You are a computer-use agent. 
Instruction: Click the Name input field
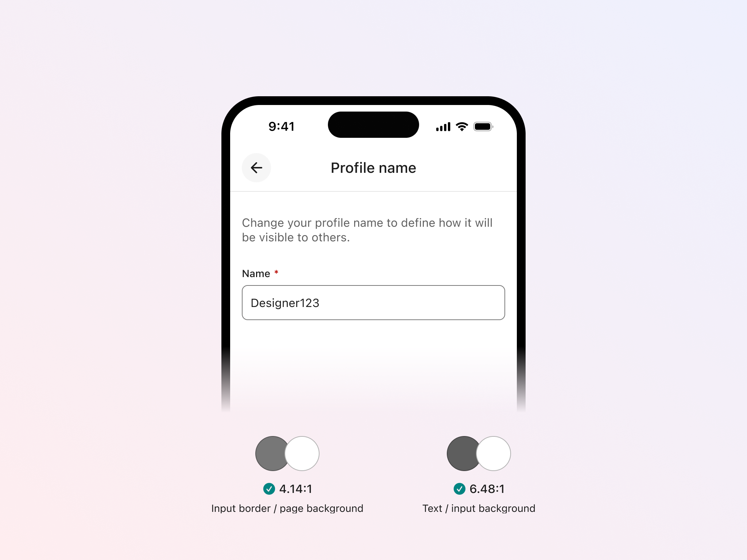[373, 303]
